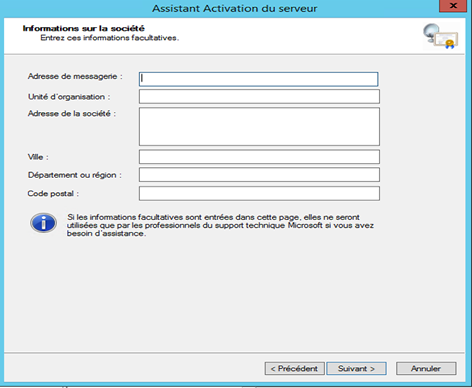Click the Informations sur la société heading

(x=84, y=28)
